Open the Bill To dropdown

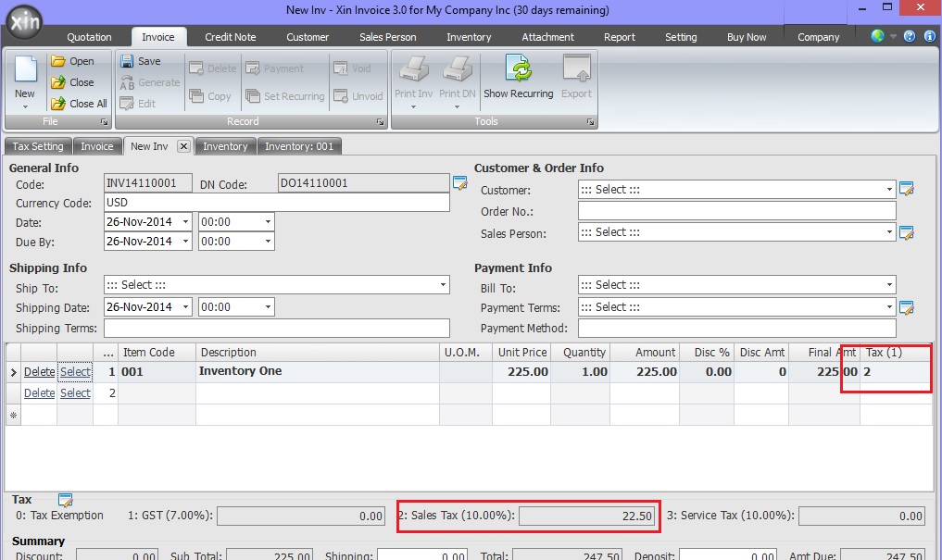pyautogui.click(x=889, y=284)
